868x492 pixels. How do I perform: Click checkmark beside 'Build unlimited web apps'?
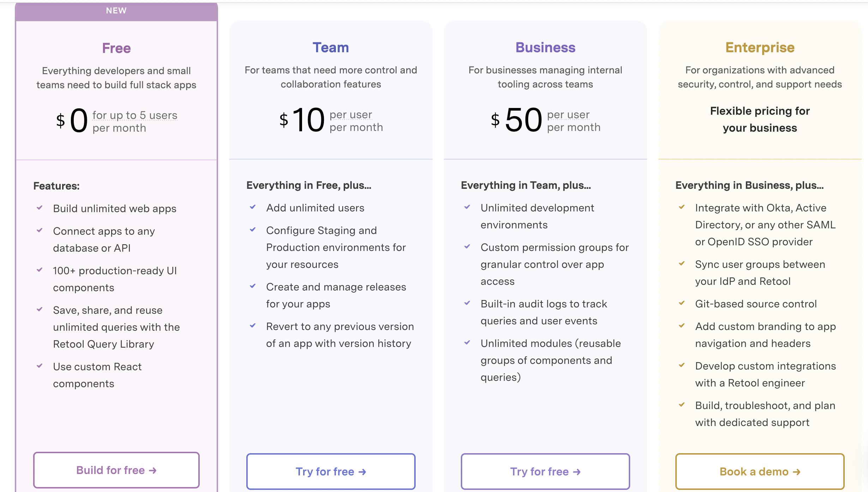[40, 208]
